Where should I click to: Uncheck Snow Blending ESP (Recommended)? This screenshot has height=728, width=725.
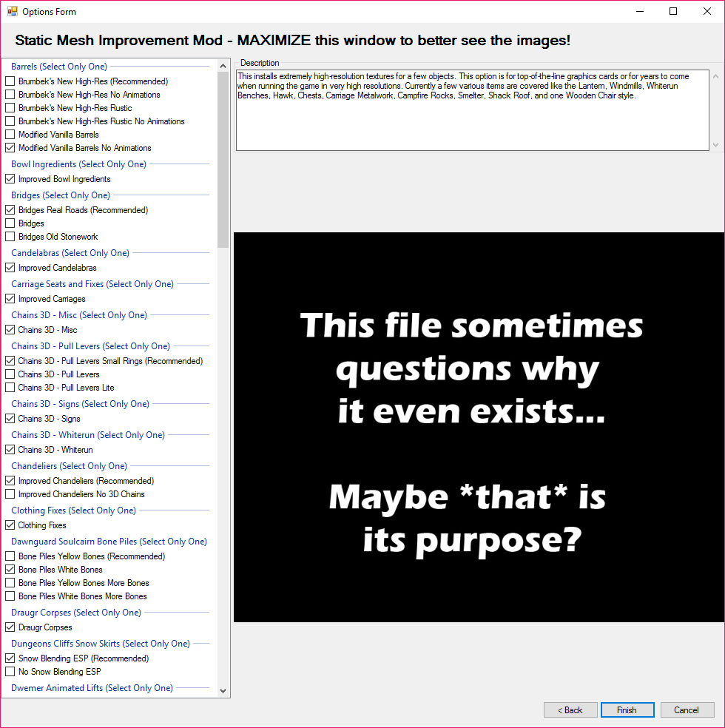[10, 658]
